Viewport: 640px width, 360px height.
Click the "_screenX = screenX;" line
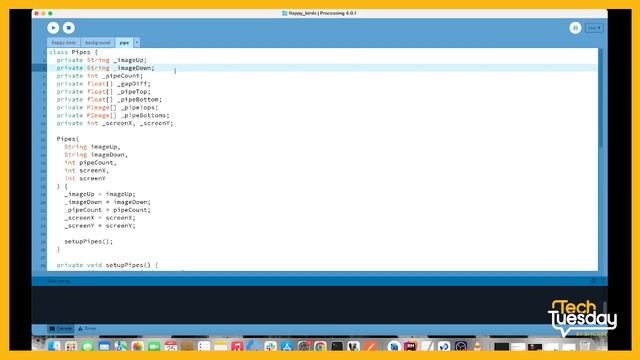point(100,218)
